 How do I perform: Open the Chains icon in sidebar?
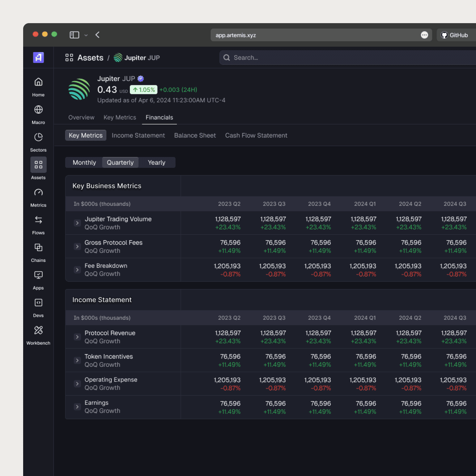click(x=38, y=247)
